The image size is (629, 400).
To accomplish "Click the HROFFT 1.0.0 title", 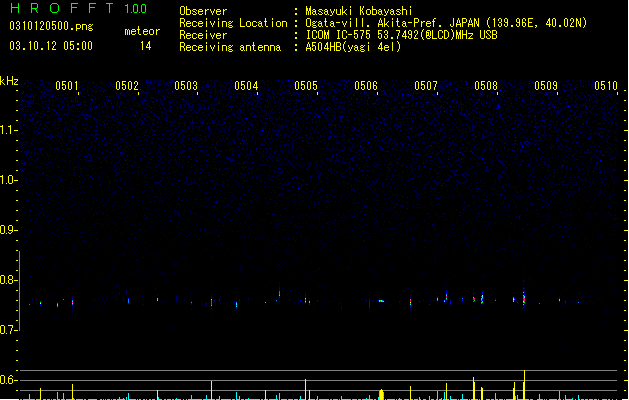I will [x=79, y=8].
